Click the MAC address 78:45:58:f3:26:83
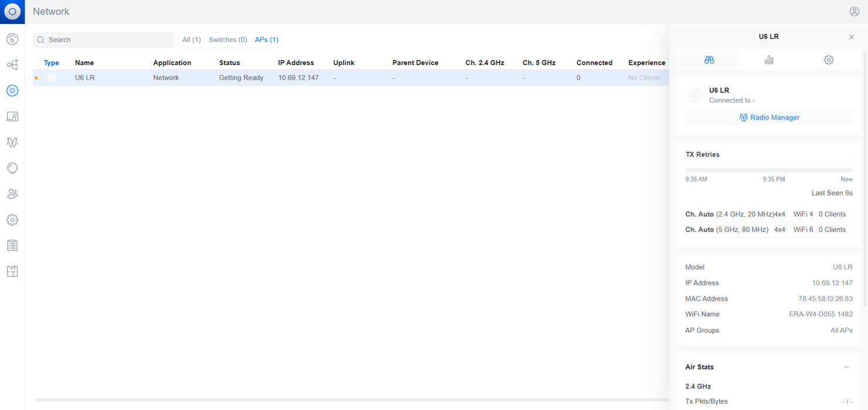Image resolution: width=868 pixels, height=410 pixels. coord(825,299)
